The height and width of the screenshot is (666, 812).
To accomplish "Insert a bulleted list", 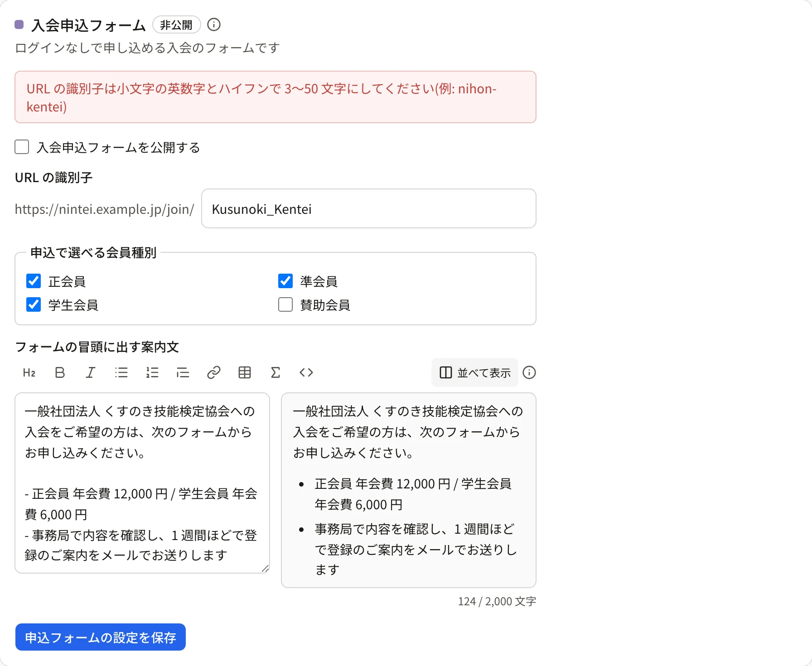I will [x=121, y=372].
